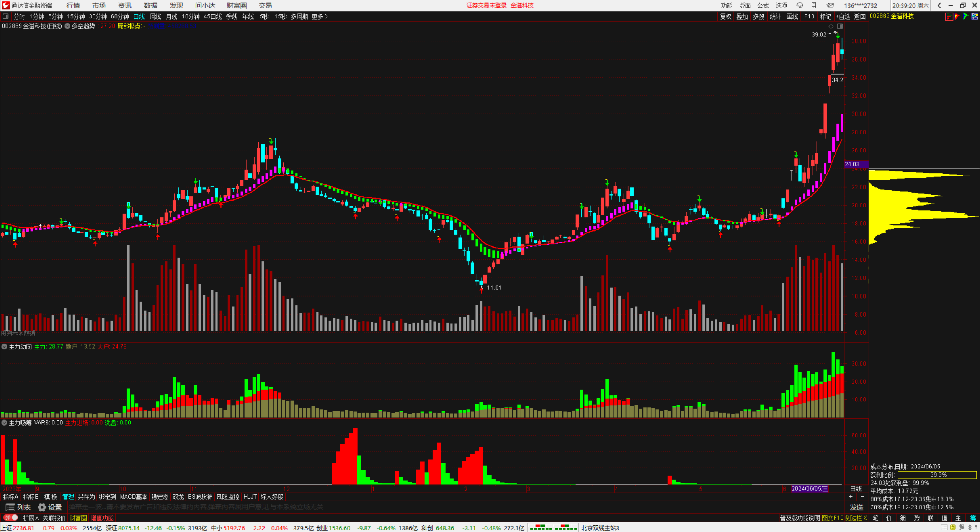Click the 2024/06/05 date marker on timeline

click(x=810, y=489)
